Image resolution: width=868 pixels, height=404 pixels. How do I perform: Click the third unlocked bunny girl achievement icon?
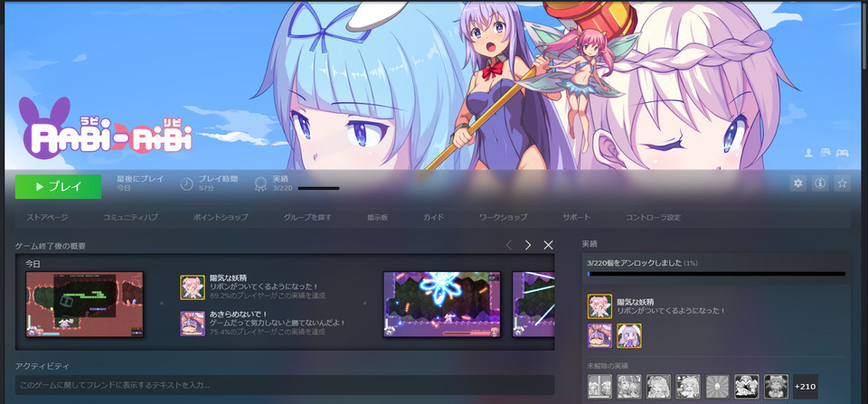click(629, 336)
